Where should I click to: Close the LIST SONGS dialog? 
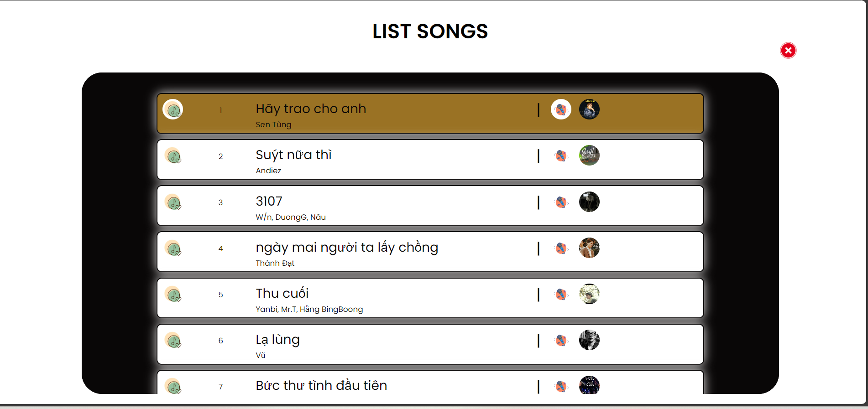(788, 50)
